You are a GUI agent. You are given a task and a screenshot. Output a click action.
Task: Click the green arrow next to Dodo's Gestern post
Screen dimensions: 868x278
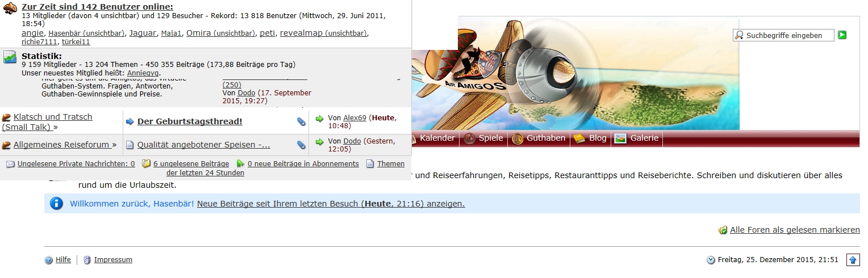click(x=319, y=141)
